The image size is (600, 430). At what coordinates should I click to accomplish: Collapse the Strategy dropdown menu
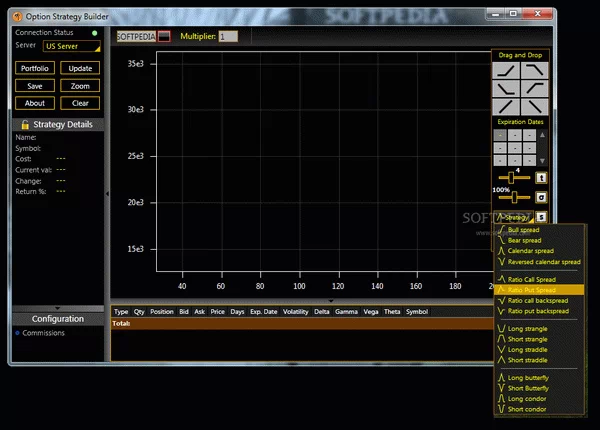click(x=514, y=216)
